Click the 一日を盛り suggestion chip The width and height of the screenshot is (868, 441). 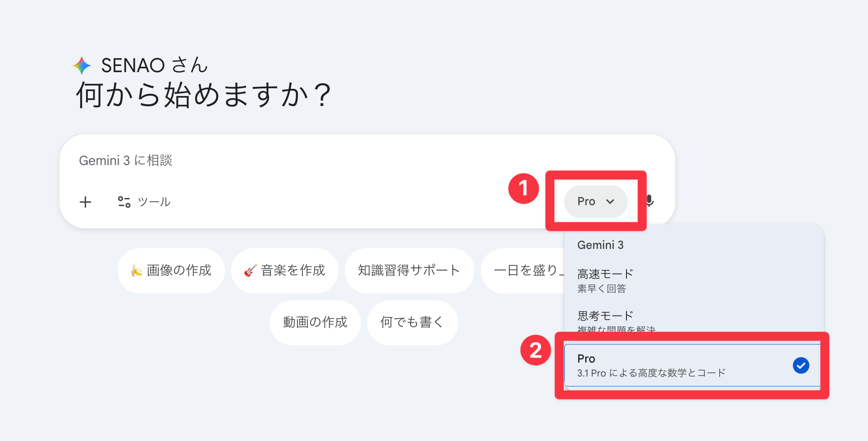coord(525,271)
